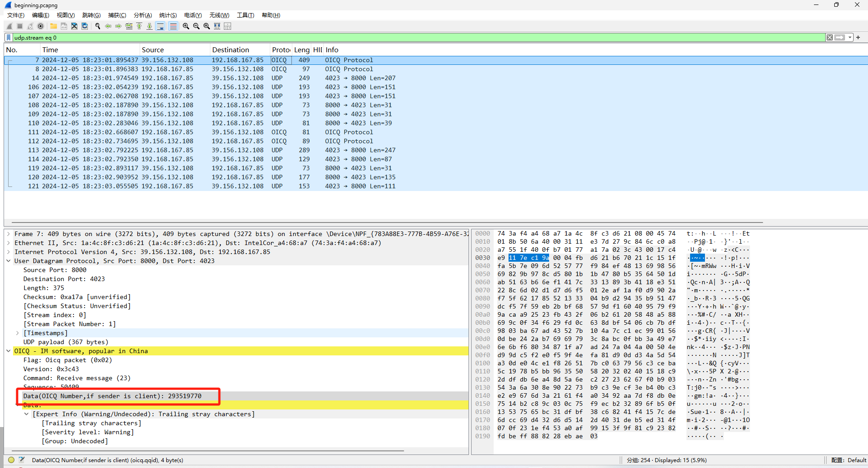Select Command: Receive message (23) field
The image size is (868, 468).
[x=77, y=378]
